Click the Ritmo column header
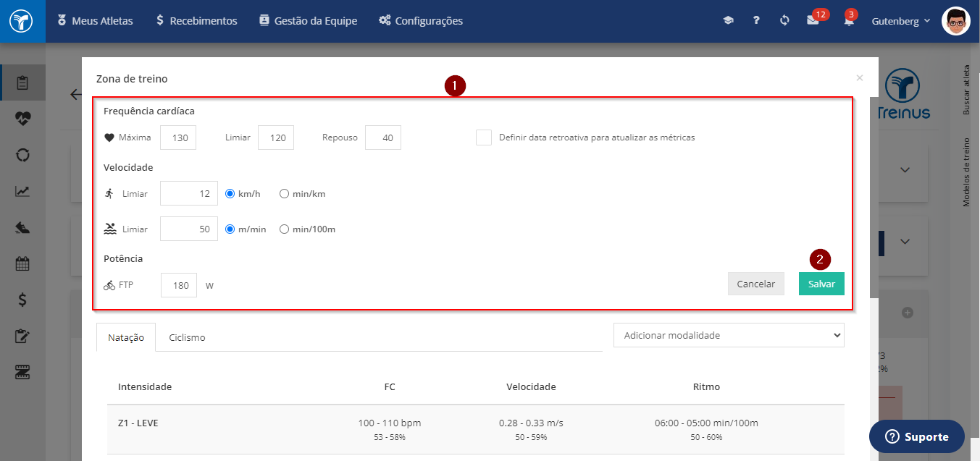980x461 pixels. pos(706,386)
